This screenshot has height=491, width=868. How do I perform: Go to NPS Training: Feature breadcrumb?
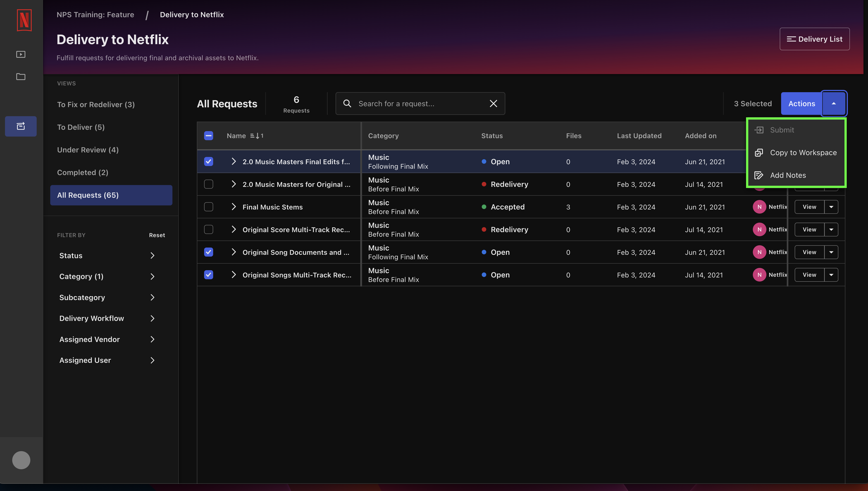coord(95,14)
